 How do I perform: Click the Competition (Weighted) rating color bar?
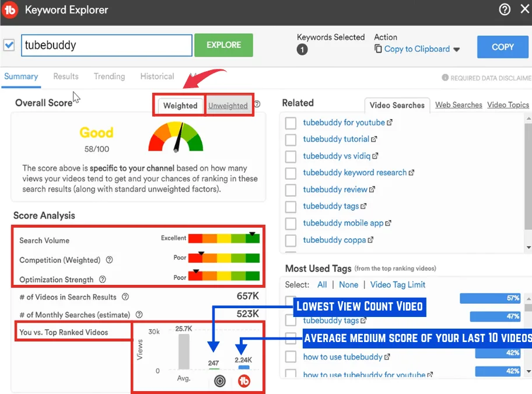[x=224, y=258]
